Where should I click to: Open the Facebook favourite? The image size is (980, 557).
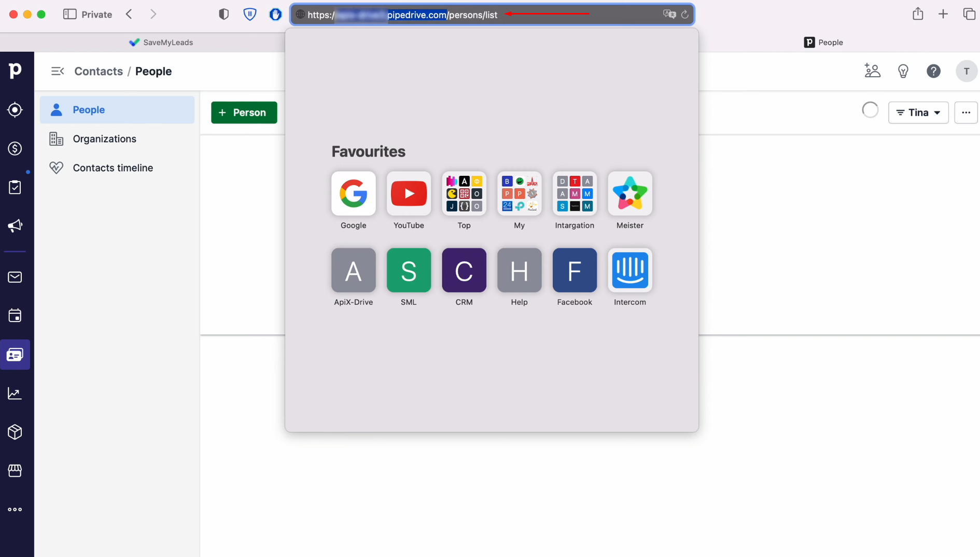point(575,270)
